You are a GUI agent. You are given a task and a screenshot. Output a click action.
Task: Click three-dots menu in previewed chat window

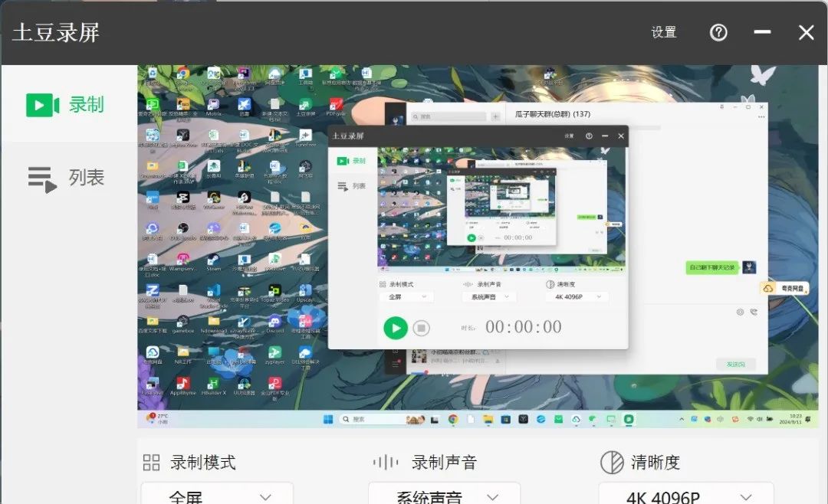761,117
